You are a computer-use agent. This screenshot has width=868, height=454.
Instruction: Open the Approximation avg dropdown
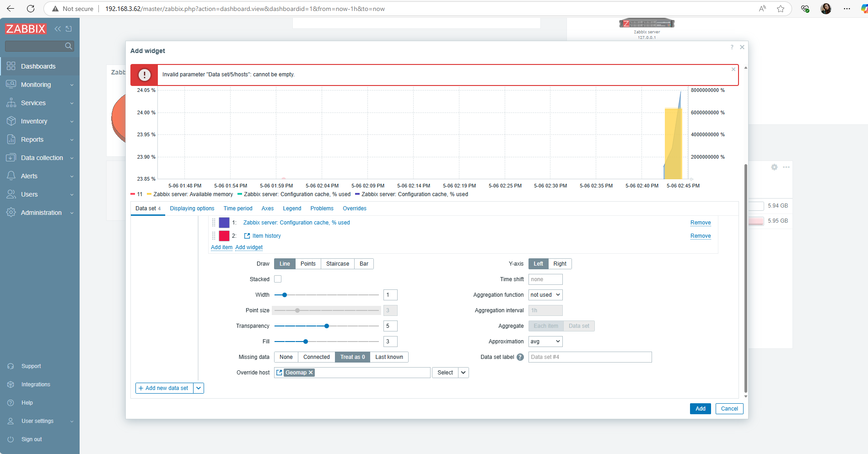pyautogui.click(x=545, y=342)
